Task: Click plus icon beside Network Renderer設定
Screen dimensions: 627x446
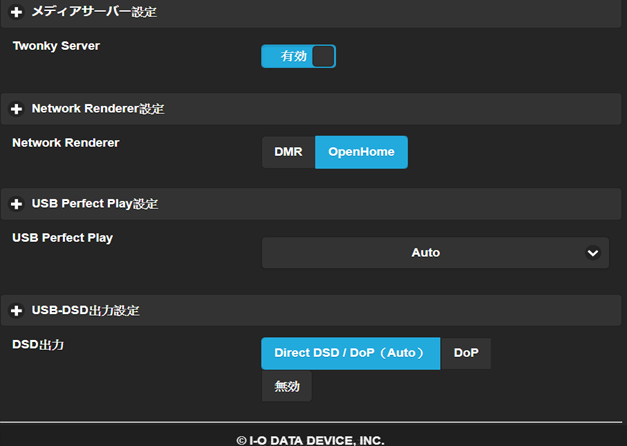Action: (16, 109)
